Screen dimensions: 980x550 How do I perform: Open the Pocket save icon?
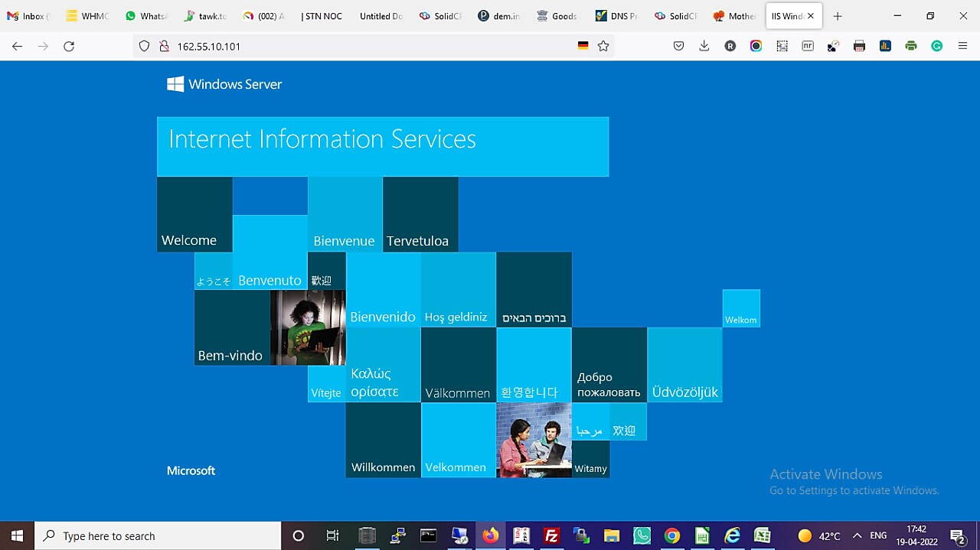coord(678,46)
